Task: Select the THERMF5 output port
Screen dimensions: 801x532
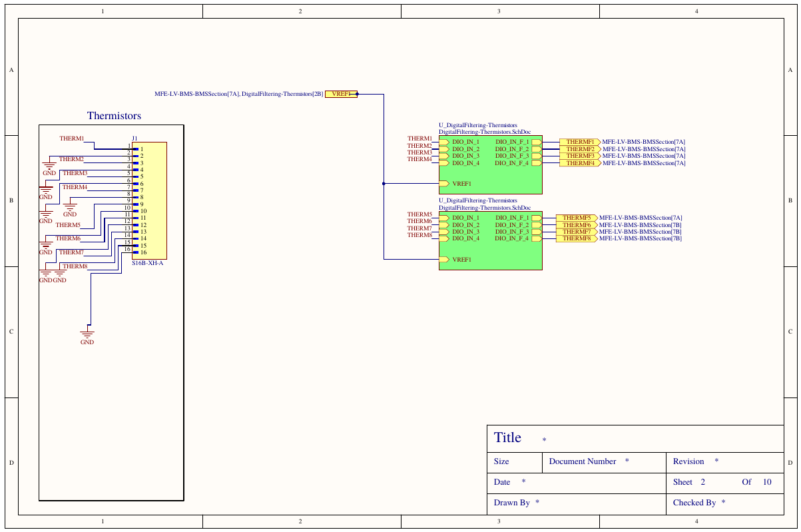Action: (x=577, y=218)
